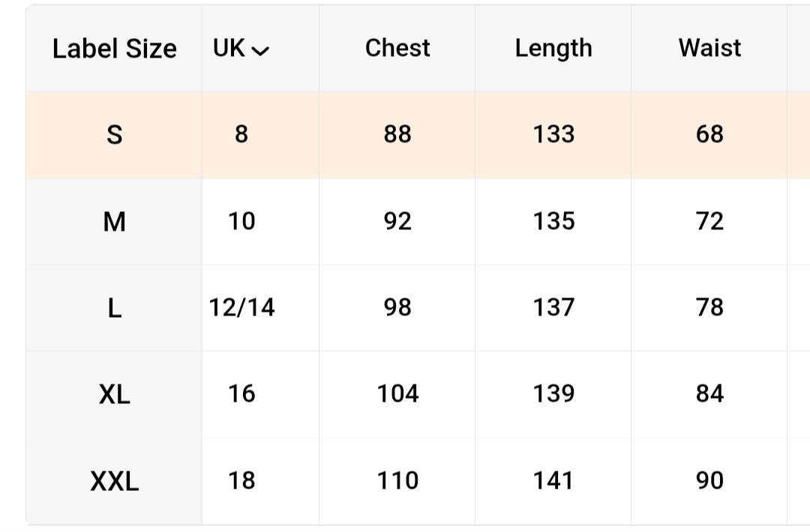
Task: Click UK size 8 cell
Action: click(x=241, y=134)
